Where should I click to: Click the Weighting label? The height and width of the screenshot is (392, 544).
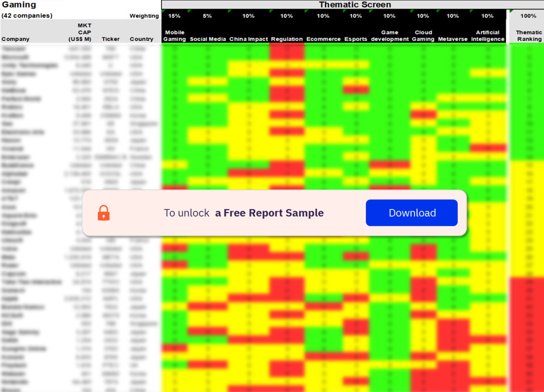point(144,16)
